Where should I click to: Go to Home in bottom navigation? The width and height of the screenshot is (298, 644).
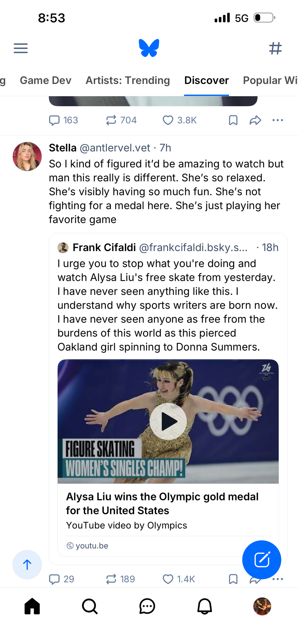tap(32, 607)
